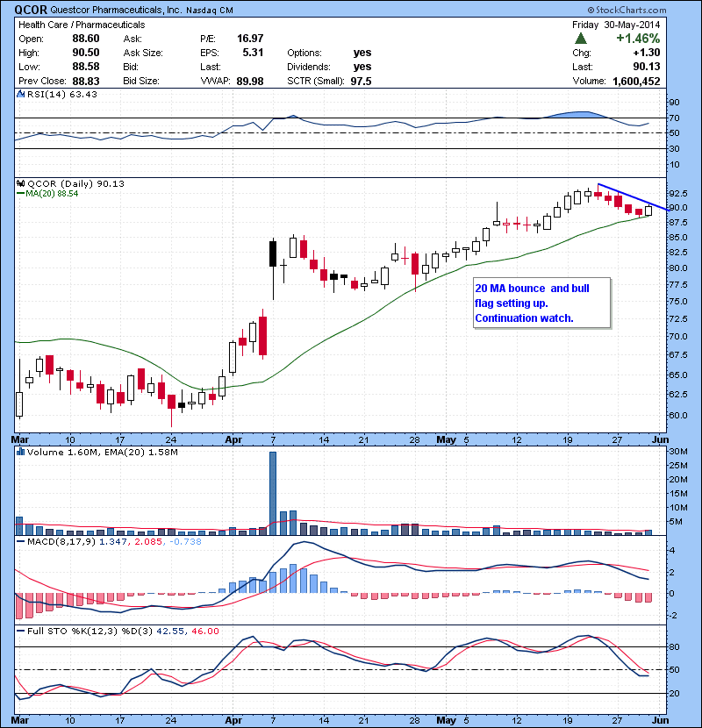Click the VWAP value 89.98
This screenshot has width=702, height=728.
pos(250,82)
